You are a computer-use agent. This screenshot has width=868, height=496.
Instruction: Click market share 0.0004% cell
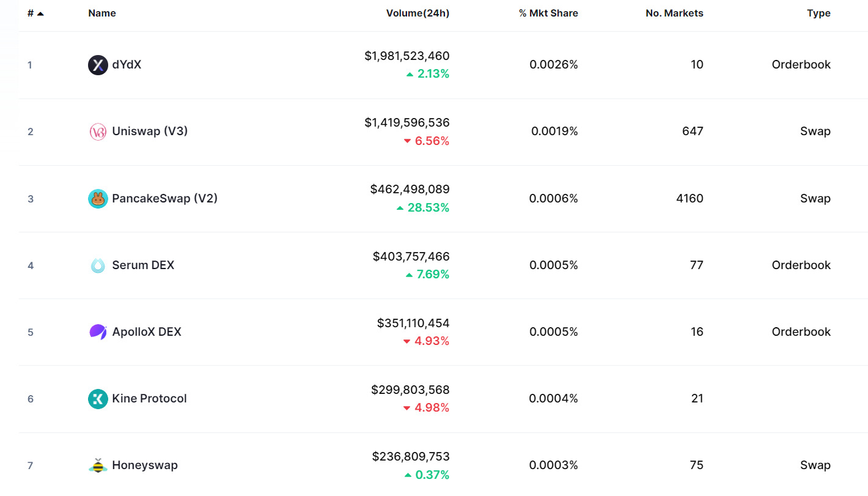pyautogui.click(x=554, y=398)
